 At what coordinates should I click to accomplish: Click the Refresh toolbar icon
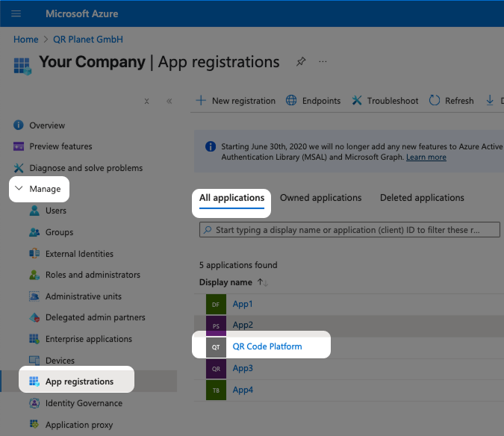tap(435, 101)
